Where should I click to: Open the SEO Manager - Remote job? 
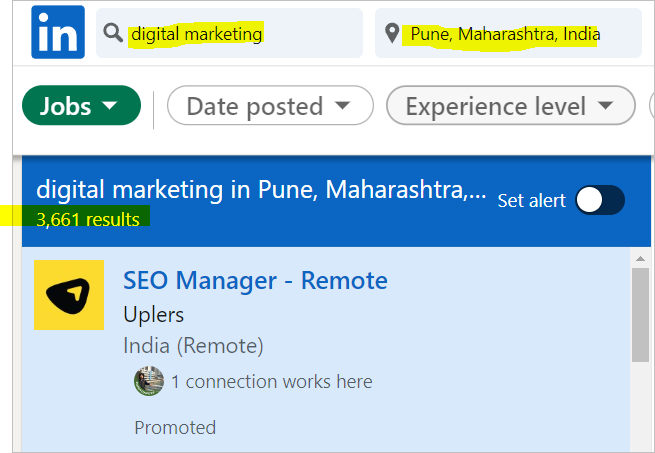point(255,280)
